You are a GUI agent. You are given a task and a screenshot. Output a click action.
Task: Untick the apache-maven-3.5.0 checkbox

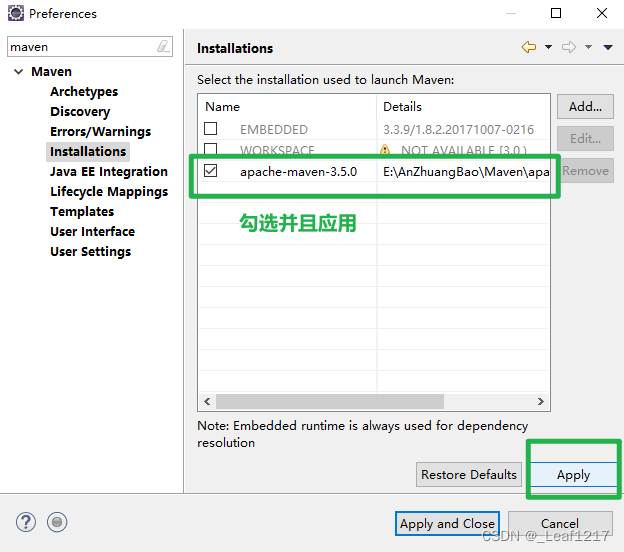pos(211,170)
